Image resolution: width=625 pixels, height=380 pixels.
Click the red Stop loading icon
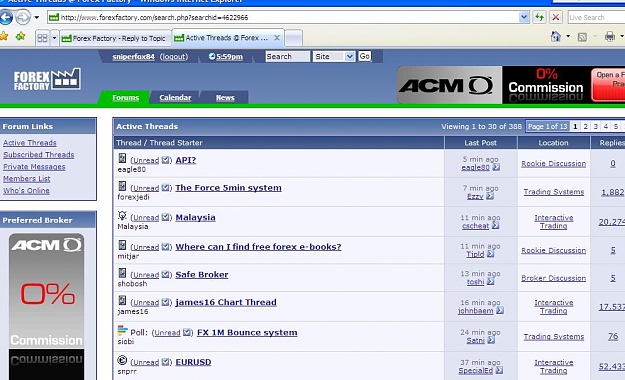[x=555, y=17]
